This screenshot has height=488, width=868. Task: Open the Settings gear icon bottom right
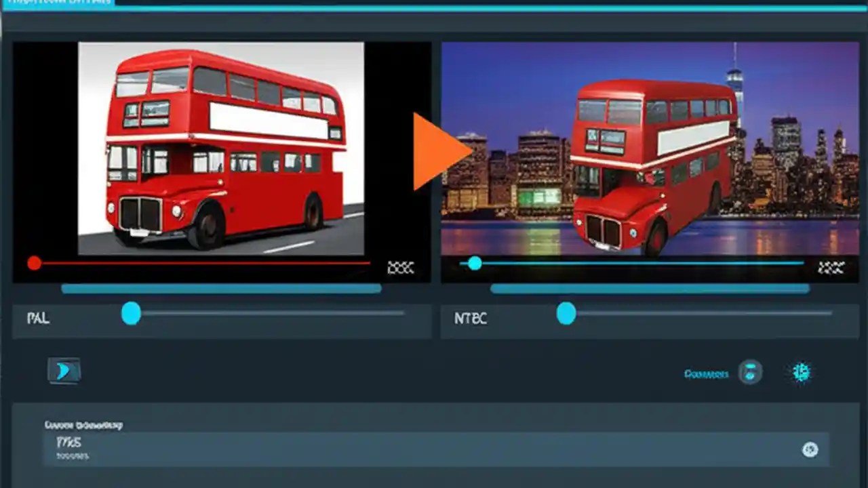click(802, 372)
